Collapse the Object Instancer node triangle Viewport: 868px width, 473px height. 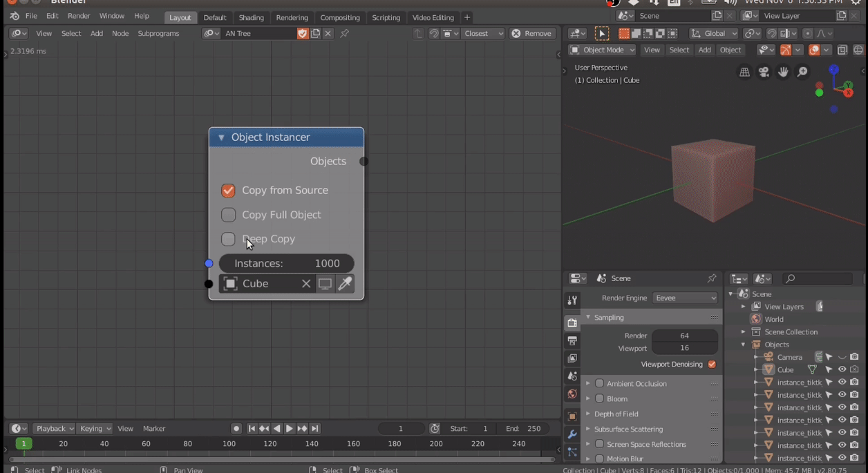(x=221, y=137)
